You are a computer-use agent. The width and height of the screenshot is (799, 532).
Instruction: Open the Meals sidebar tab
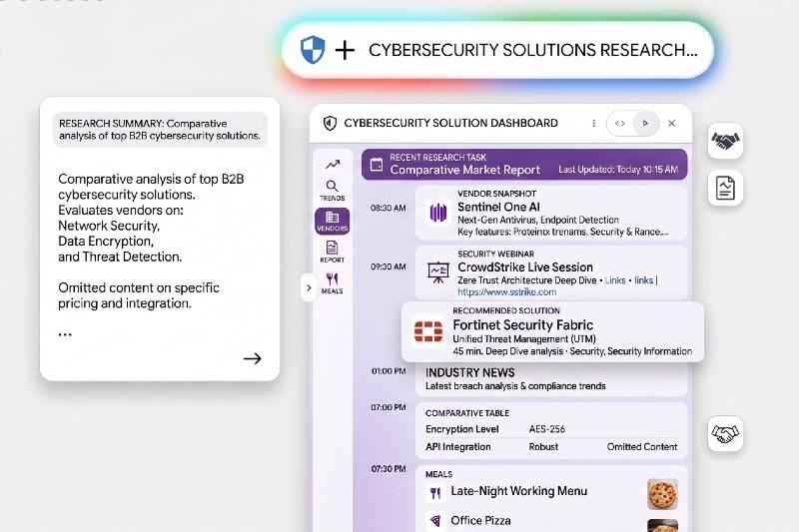[x=333, y=283]
